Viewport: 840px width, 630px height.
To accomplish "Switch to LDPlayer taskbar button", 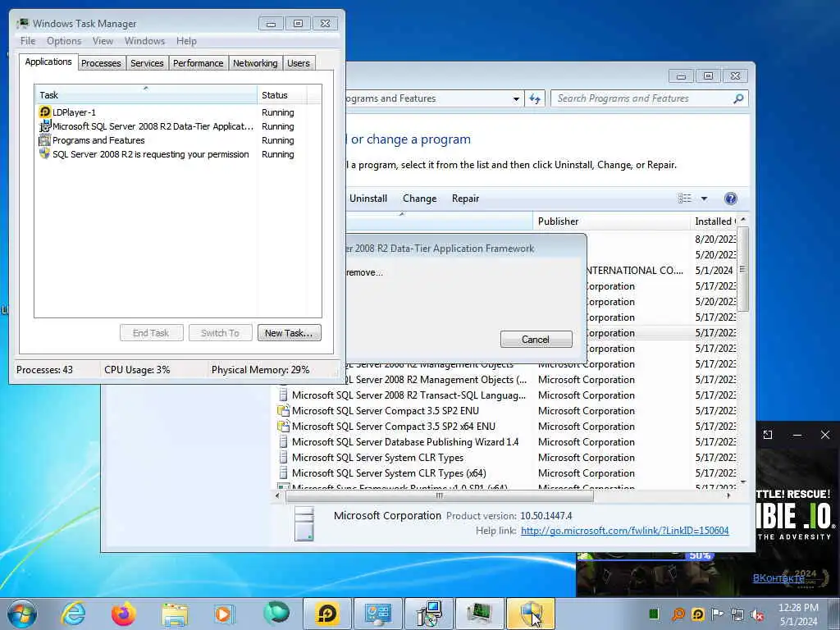I will click(326, 614).
